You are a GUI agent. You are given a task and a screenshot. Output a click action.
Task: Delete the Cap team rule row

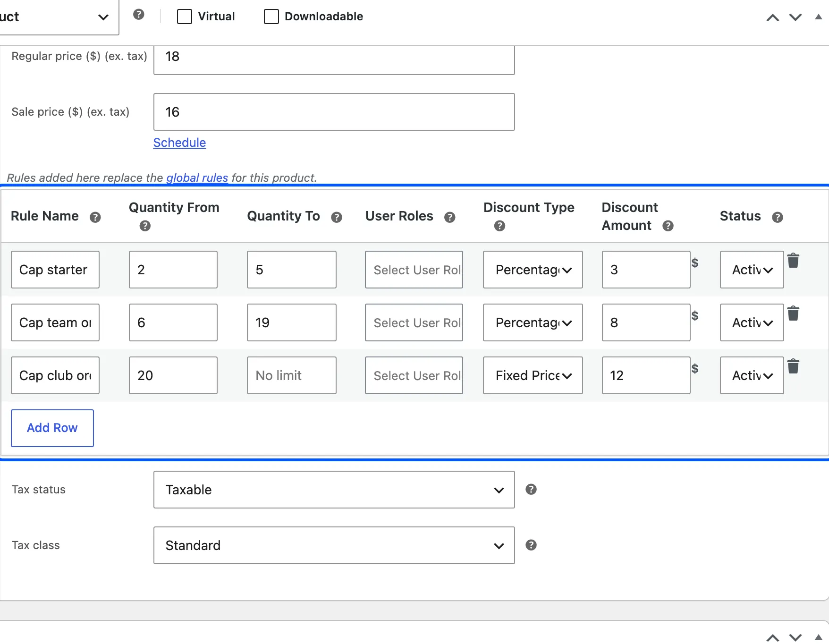(794, 313)
